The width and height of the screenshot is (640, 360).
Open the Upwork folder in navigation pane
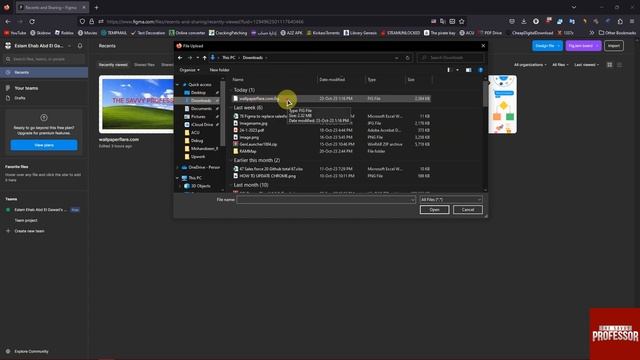pyautogui.click(x=198, y=156)
